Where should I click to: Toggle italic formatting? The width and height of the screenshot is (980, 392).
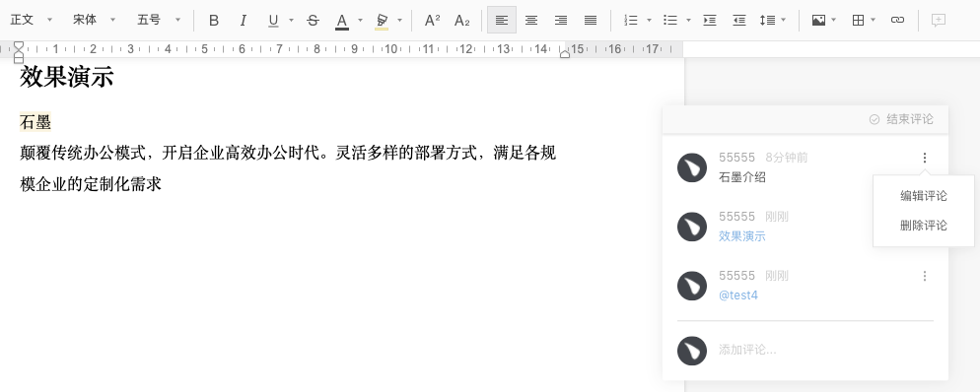tap(244, 20)
